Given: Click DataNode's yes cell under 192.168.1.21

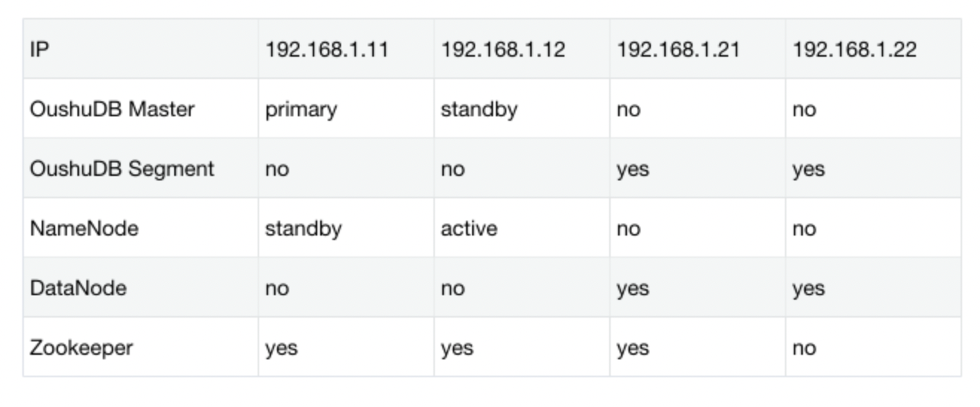Looking at the screenshot, I should coord(632,288).
